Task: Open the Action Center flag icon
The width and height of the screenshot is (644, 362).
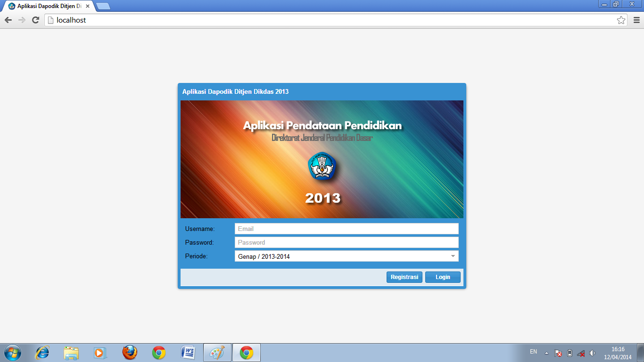Action: click(558, 353)
